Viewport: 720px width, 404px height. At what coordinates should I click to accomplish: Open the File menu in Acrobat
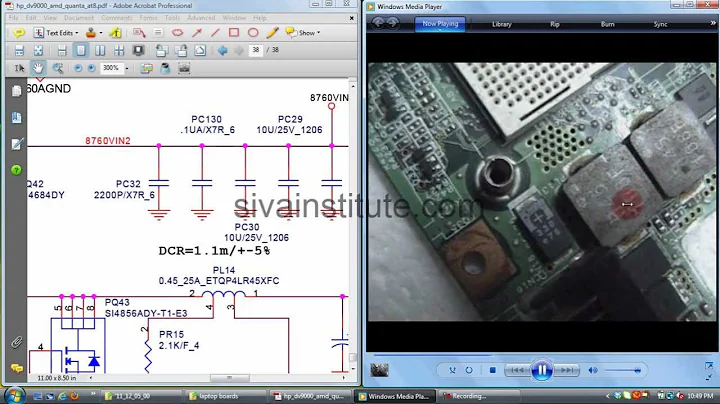[x=13, y=18]
